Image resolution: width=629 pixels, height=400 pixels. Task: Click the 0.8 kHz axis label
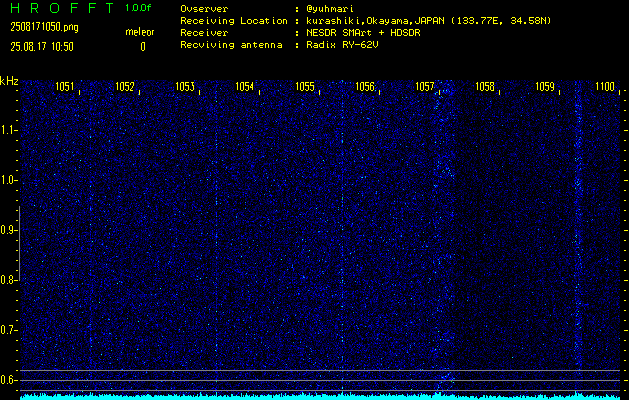click(8, 280)
